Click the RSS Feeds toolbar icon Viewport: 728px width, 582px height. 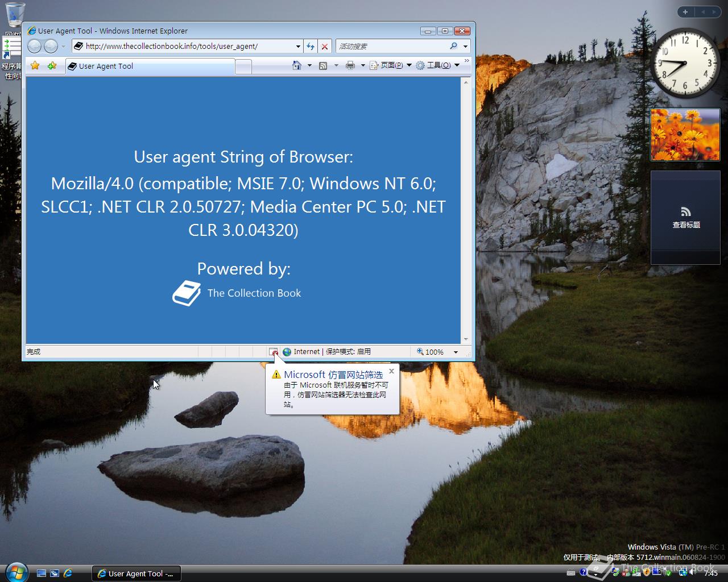[x=323, y=65]
